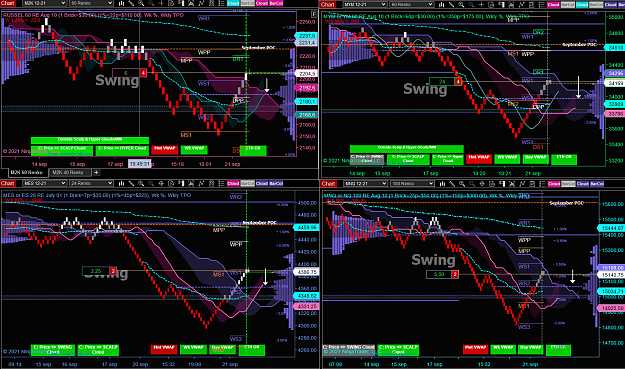Toggle magenta Cloud button in M2K chart
625x369 pixels.
pos(262,3)
